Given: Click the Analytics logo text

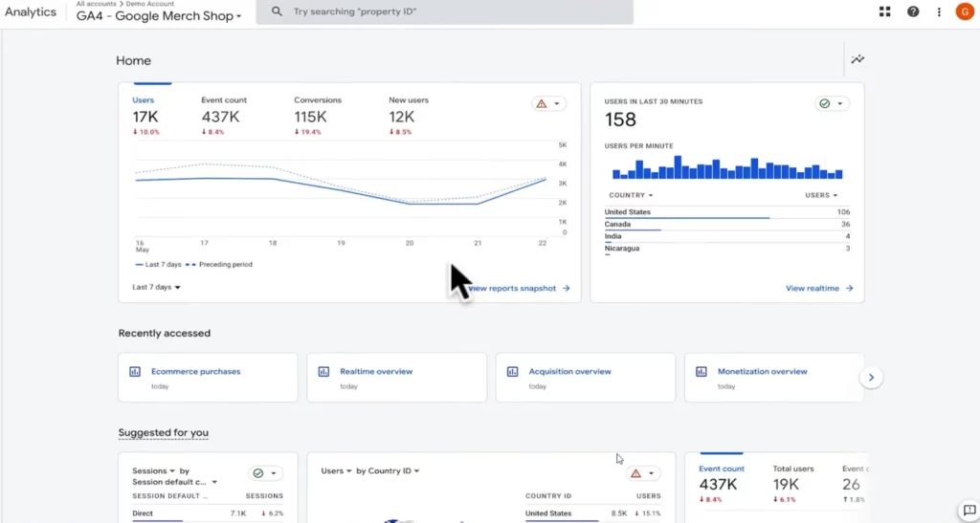Looking at the screenshot, I should coord(30,12).
